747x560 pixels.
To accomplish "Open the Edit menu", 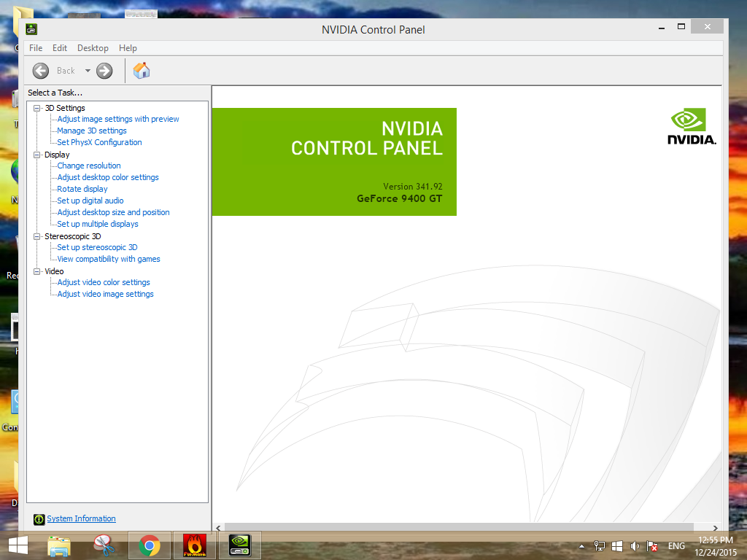I will click(x=60, y=48).
